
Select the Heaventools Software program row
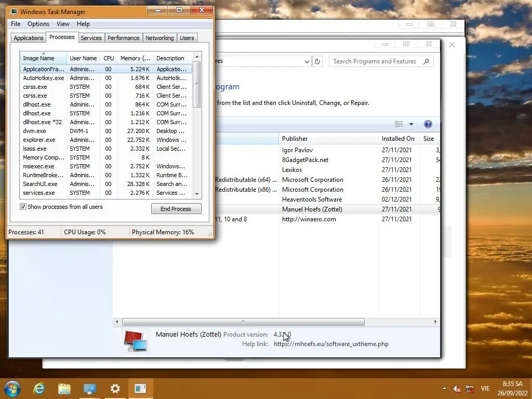327,199
